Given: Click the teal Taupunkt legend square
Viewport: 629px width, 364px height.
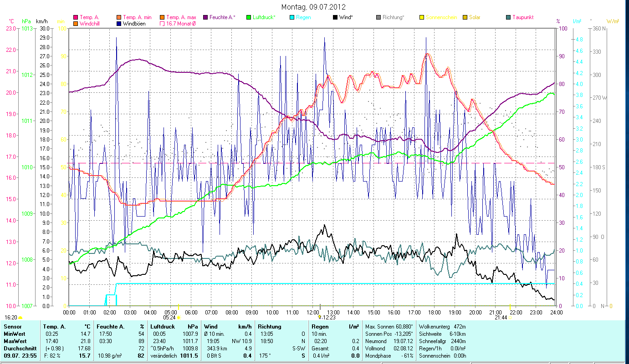Looking at the screenshot, I should (508, 17).
